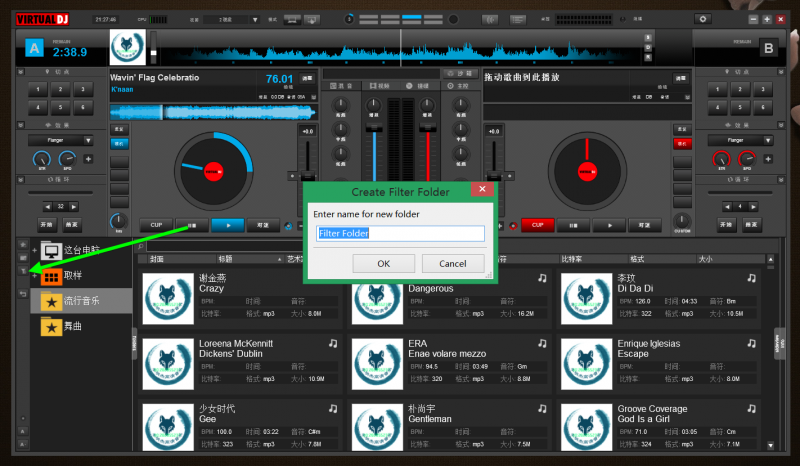800x466 pixels.
Task: Click larger font A icon in sidebar
Action: (23, 431)
